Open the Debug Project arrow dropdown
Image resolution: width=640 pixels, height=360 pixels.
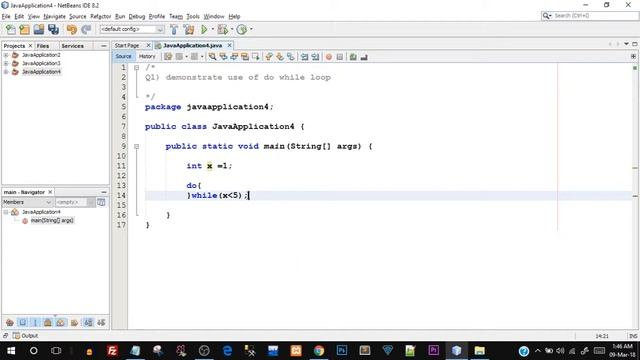[231, 29]
